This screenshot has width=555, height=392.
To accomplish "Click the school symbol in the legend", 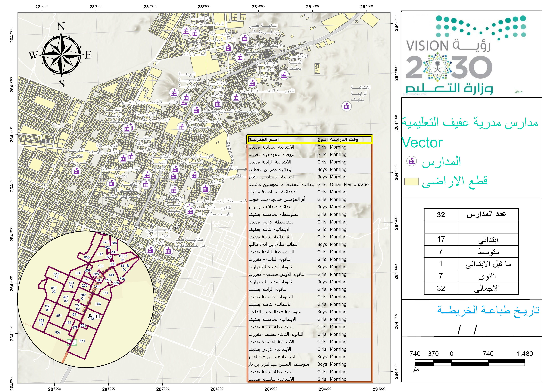I will pos(411,161).
